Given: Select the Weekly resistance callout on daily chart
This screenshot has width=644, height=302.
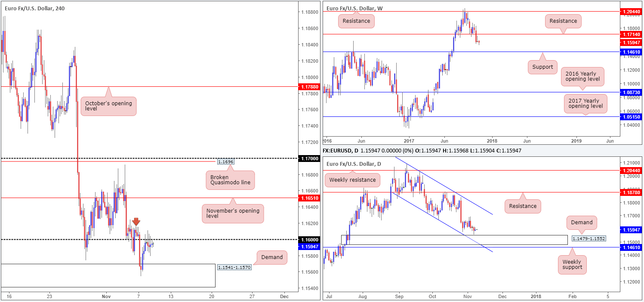Looking at the screenshot, I should pyautogui.click(x=353, y=180).
